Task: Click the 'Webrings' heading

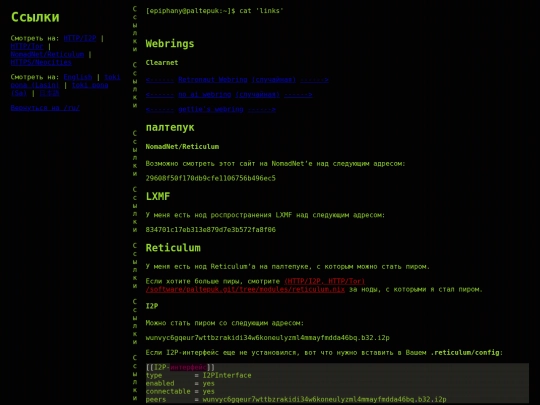Action: [x=170, y=44]
